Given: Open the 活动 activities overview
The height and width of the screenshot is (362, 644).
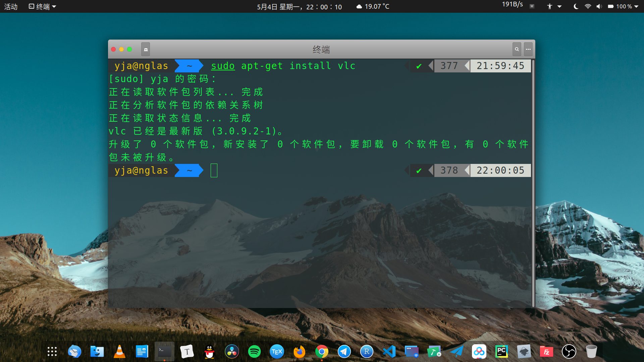Looking at the screenshot, I should pos(11,6).
